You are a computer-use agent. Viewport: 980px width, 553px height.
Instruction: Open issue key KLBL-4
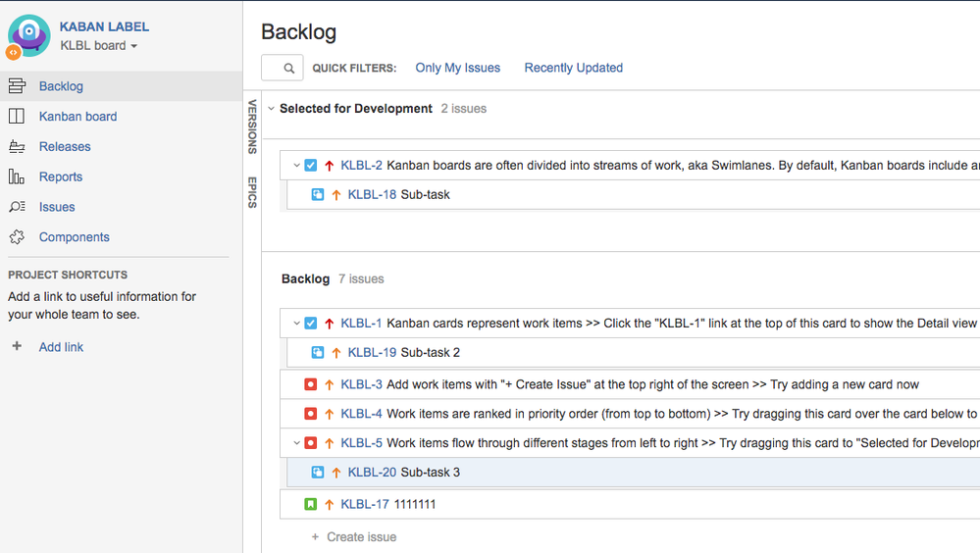361,414
